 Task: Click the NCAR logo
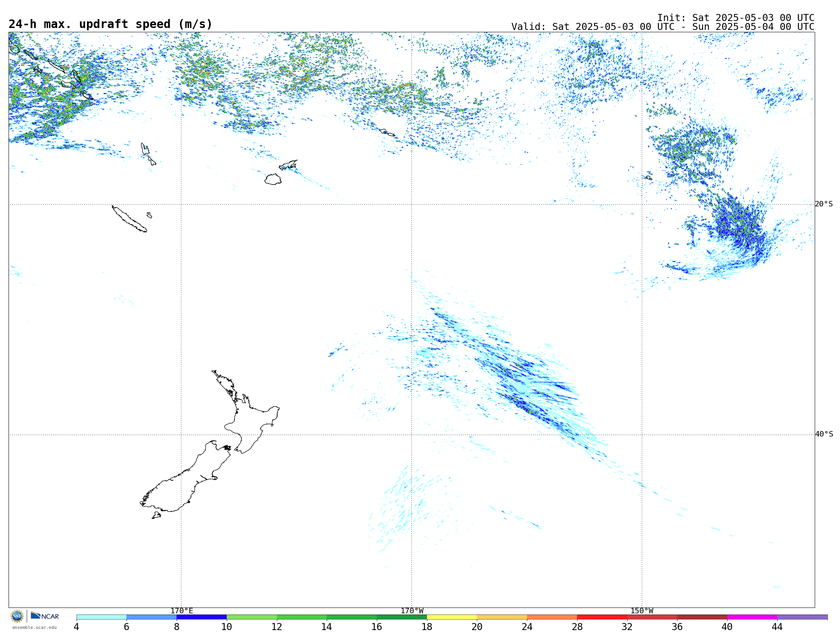click(45, 616)
